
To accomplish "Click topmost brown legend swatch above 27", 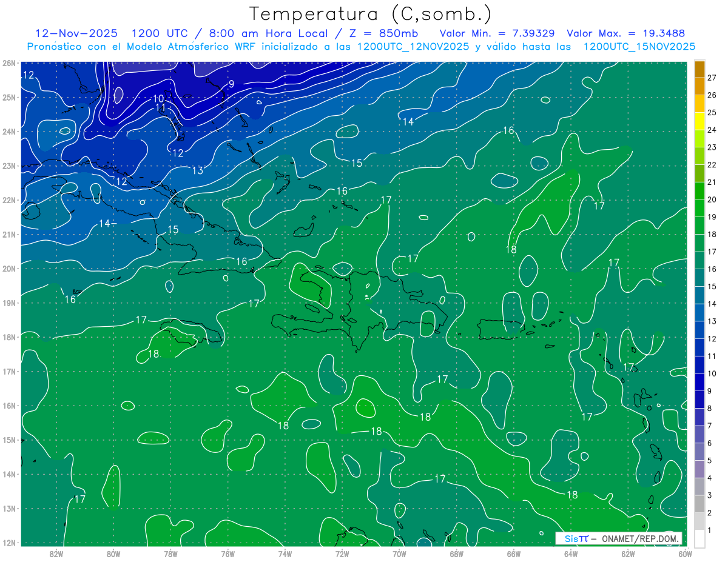I will point(700,69).
